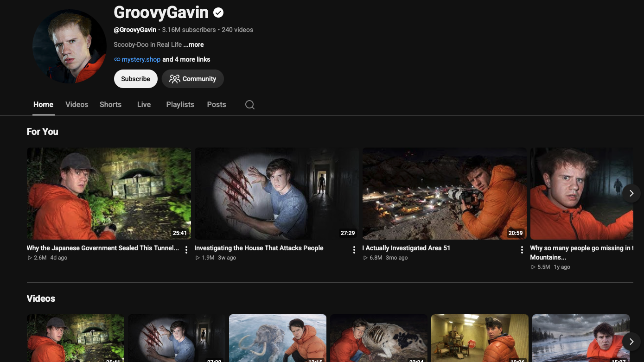Screen dimensions: 644x362
Task: Switch to the Videos tab
Action: coord(77,105)
